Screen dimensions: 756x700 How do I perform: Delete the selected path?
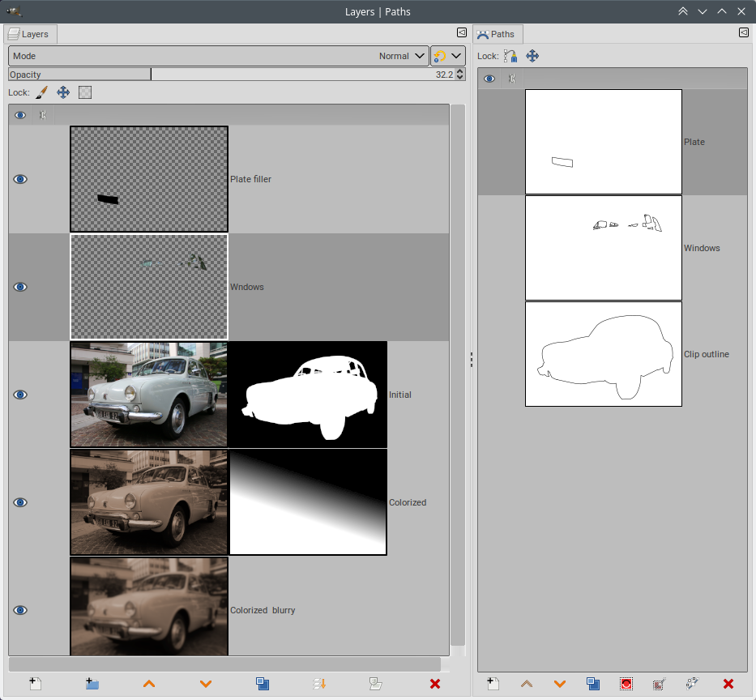point(728,684)
